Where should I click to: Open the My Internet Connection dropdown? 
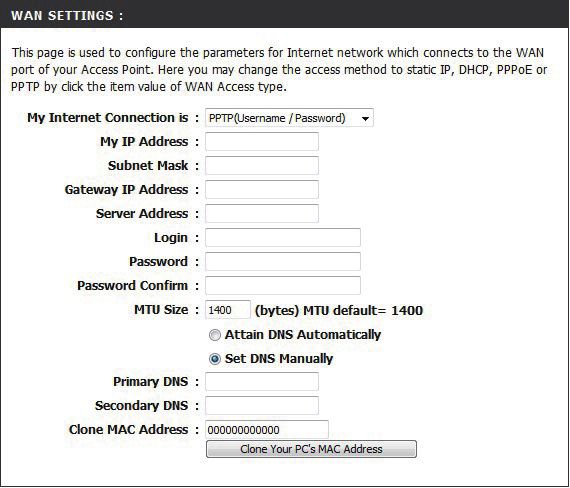click(289, 118)
